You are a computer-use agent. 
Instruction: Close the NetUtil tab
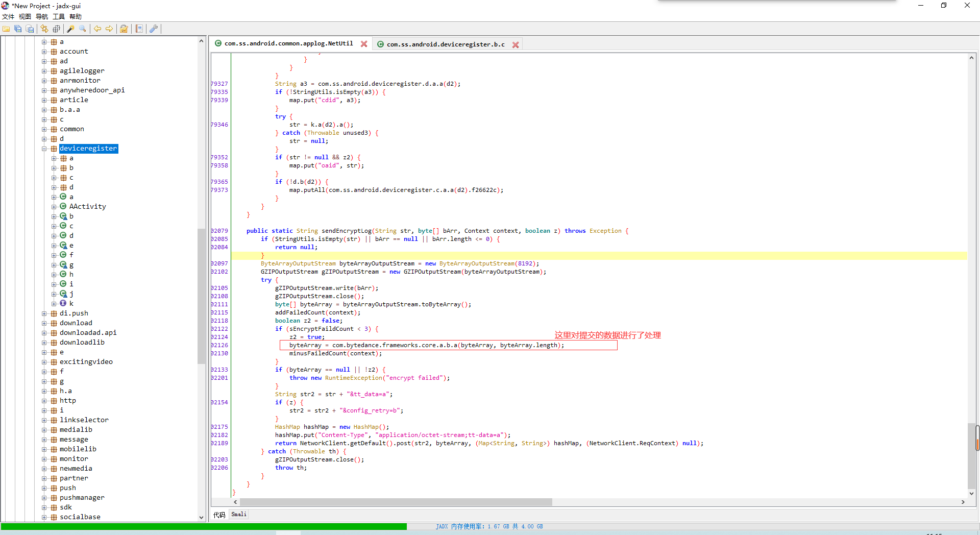pyautogui.click(x=364, y=44)
